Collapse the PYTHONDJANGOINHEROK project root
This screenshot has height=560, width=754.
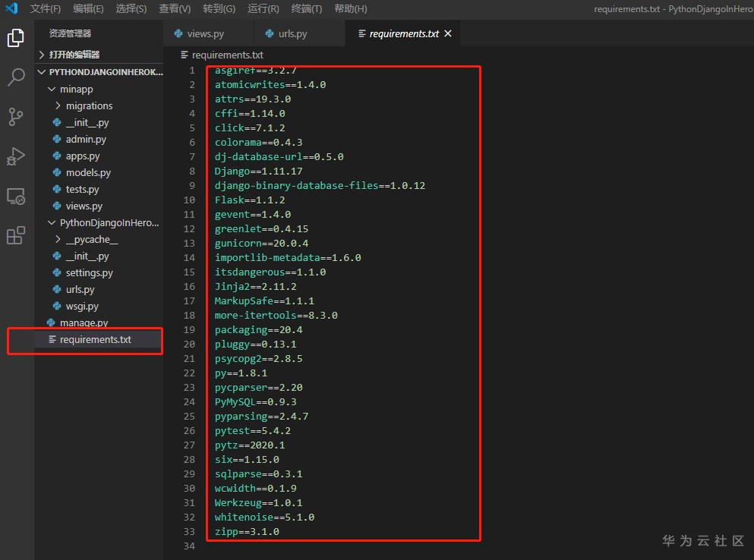coord(42,72)
